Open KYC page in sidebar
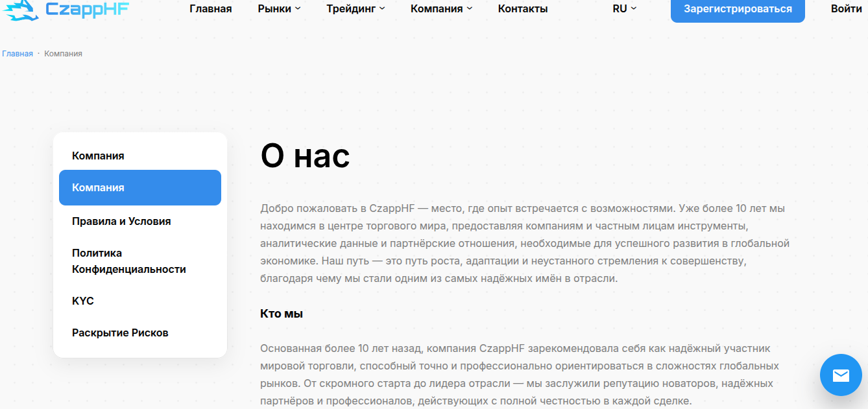Image resolution: width=868 pixels, height=409 pixels. [83, 301]
